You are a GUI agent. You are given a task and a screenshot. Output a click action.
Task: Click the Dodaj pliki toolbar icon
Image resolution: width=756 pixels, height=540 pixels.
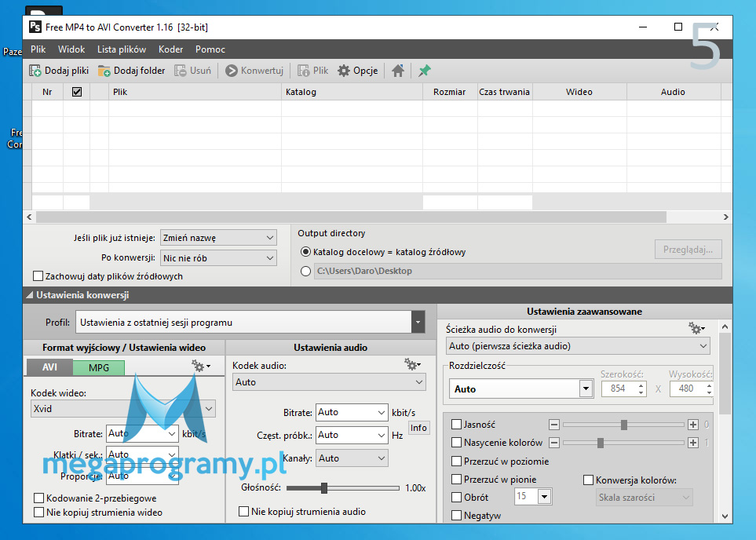coord(35,71)
